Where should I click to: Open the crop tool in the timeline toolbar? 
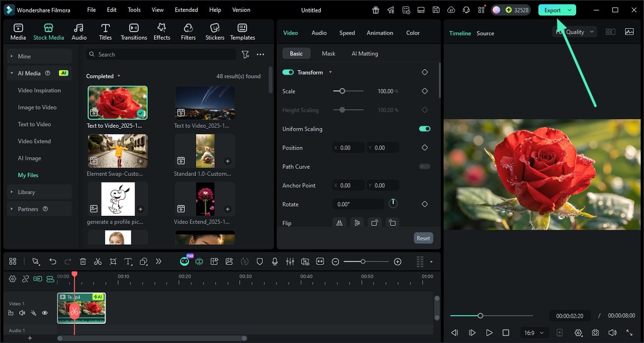(x=113, y=261)
